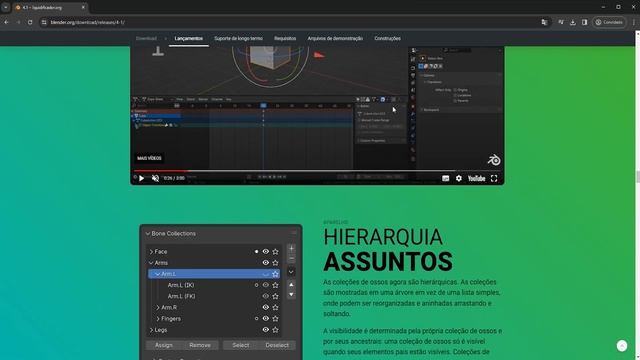Select the Lançamentos tab

pyautogui.click(x=189, y=38)
